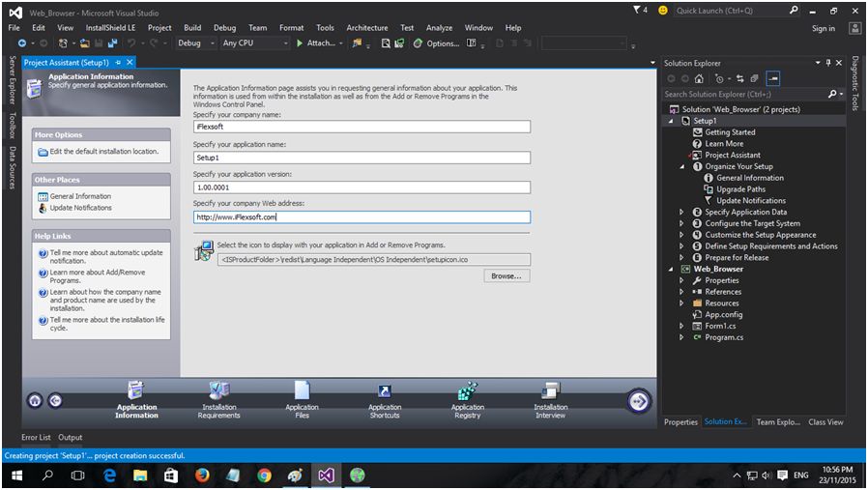868x490 pixels.
Task: Select Form1.cs in Solution Explorer
Action: [x=720, y=327]
